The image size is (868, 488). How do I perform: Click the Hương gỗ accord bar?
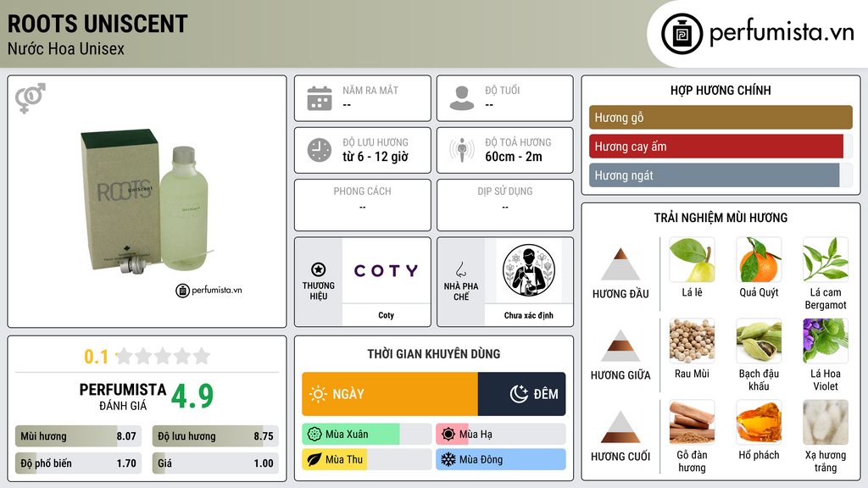point(721,117)
